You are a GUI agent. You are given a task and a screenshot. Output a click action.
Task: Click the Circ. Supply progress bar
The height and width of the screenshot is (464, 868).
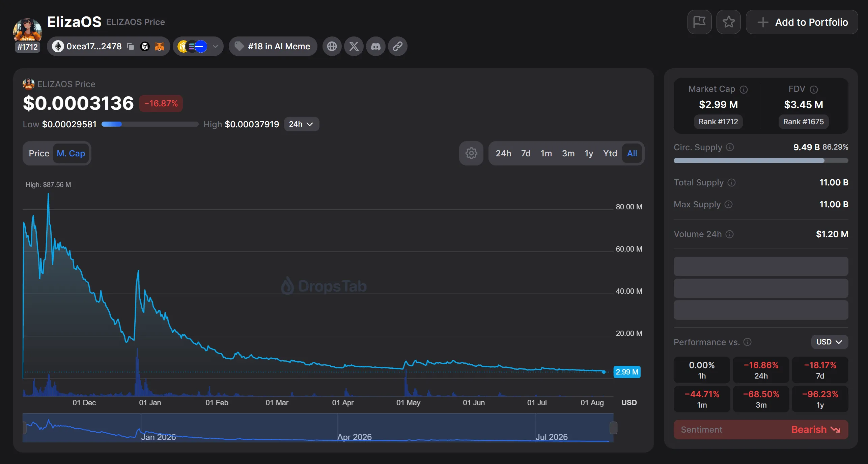click(x=761, y=161)
